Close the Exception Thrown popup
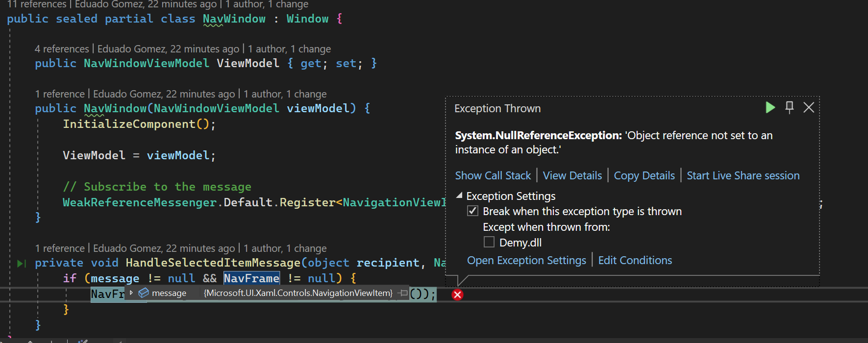 [x=809, y=107]
